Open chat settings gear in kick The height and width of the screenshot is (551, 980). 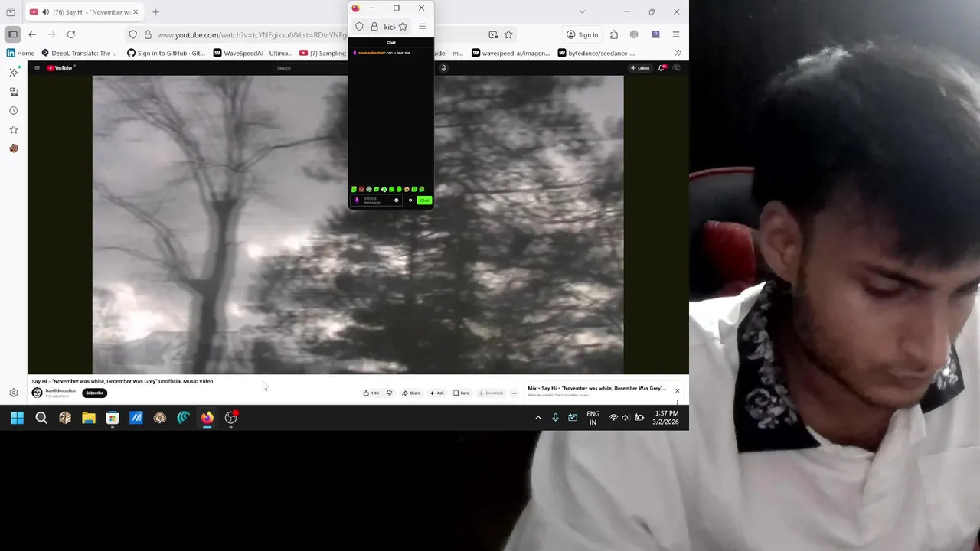point(410,201)
